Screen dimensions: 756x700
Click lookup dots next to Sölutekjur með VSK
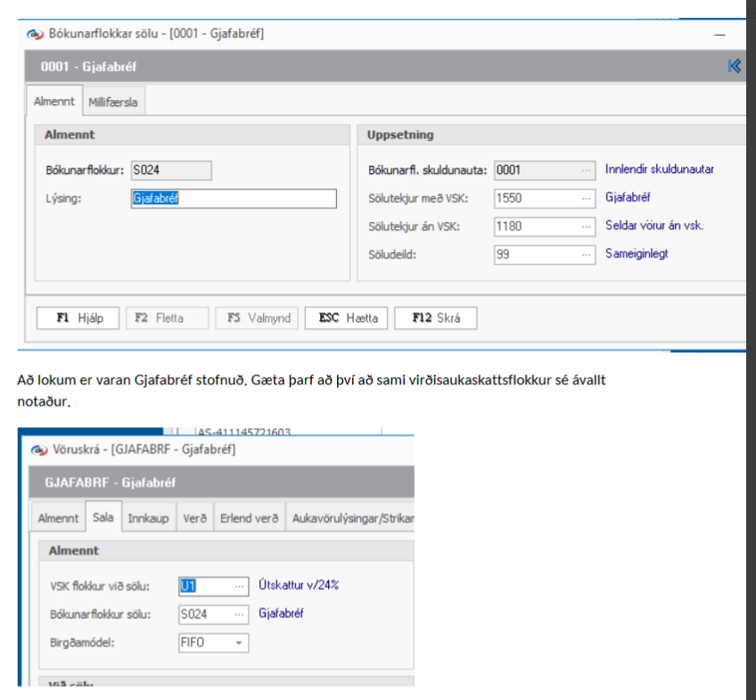click(586, 198)
